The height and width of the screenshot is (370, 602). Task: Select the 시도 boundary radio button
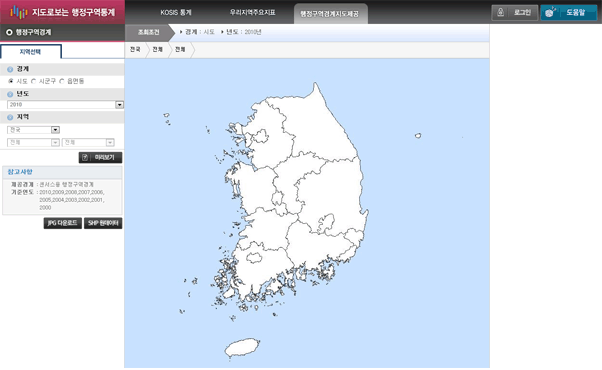11,81
